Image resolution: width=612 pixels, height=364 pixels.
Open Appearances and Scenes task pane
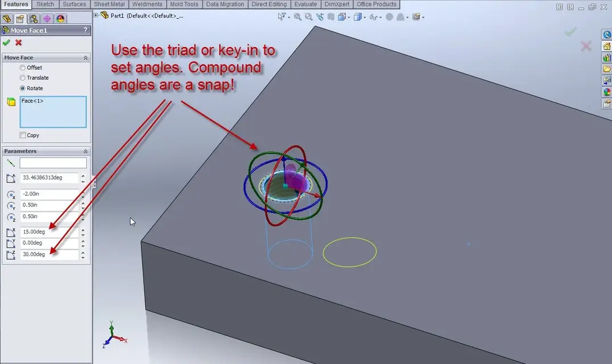606,92
